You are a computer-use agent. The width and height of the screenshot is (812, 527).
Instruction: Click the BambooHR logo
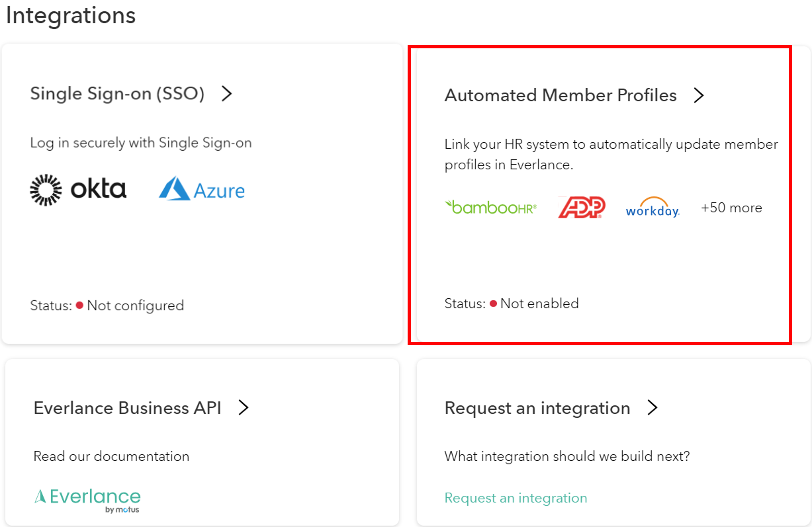(490, 208)
